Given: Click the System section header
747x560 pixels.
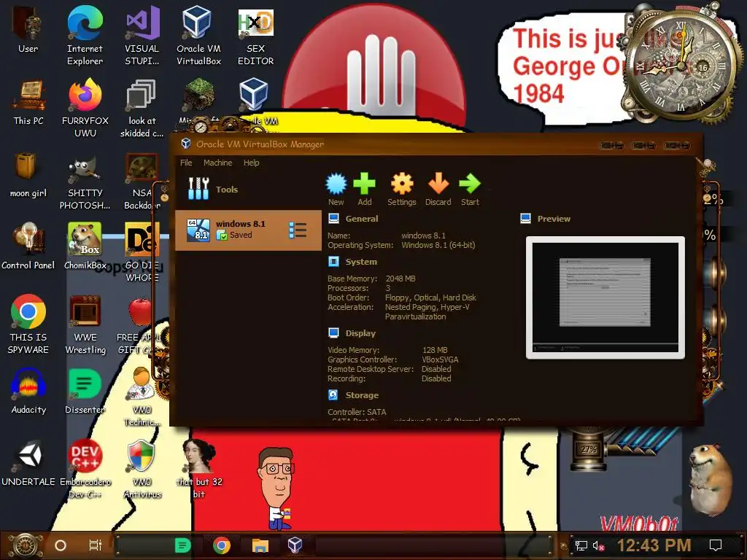Looking at the screenshot, I should (361, 262).
